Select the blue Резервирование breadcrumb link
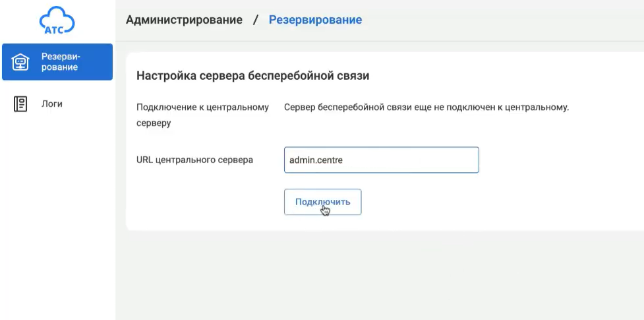 [x=315, y=20]
